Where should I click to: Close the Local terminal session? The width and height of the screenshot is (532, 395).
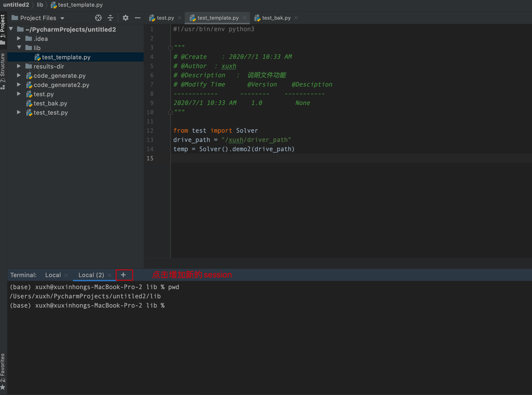point(66,275)
